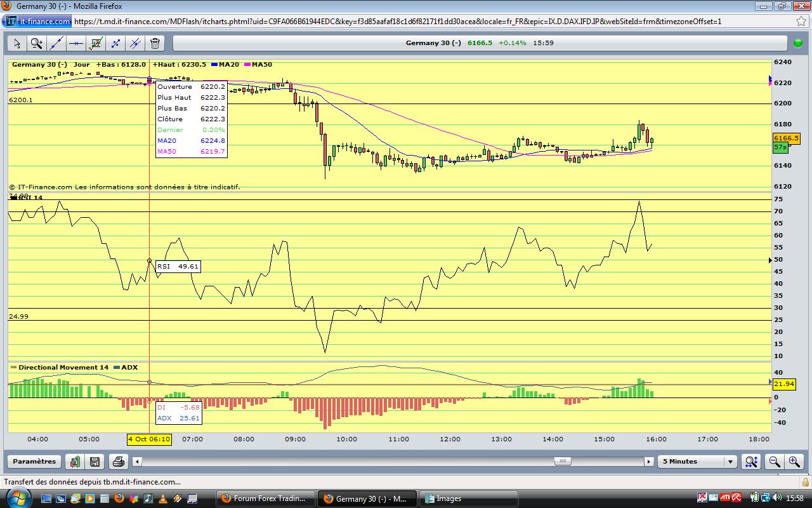812x508 pixels.
Task: Click the scrollbar right arrow
Action: 649,462
